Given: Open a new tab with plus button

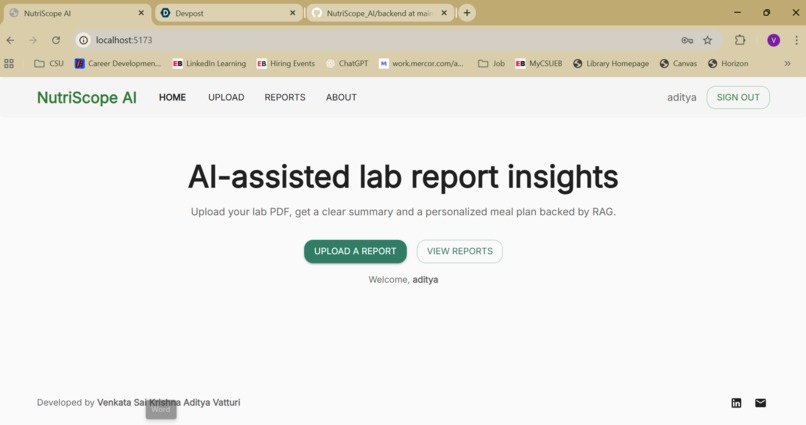Looking at the screenshot, I should (x=467, y=13).
